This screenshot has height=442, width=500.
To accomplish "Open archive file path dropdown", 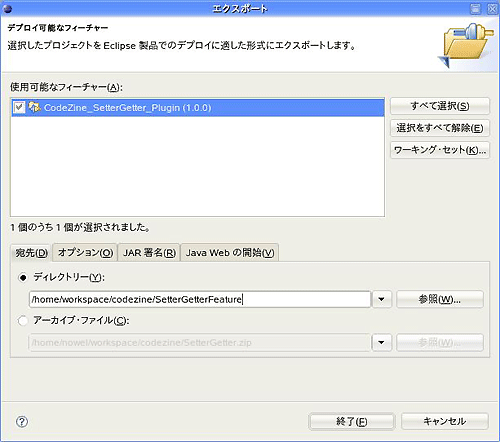I will [x=381, y=342].
